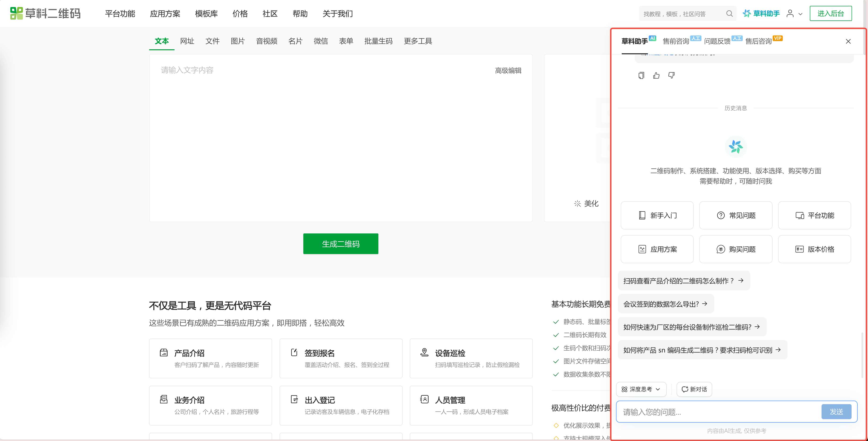Open the 出入登记 scenario card
Image resolution: width=868 pixels, height=441 pixels.
click(341, 406)
